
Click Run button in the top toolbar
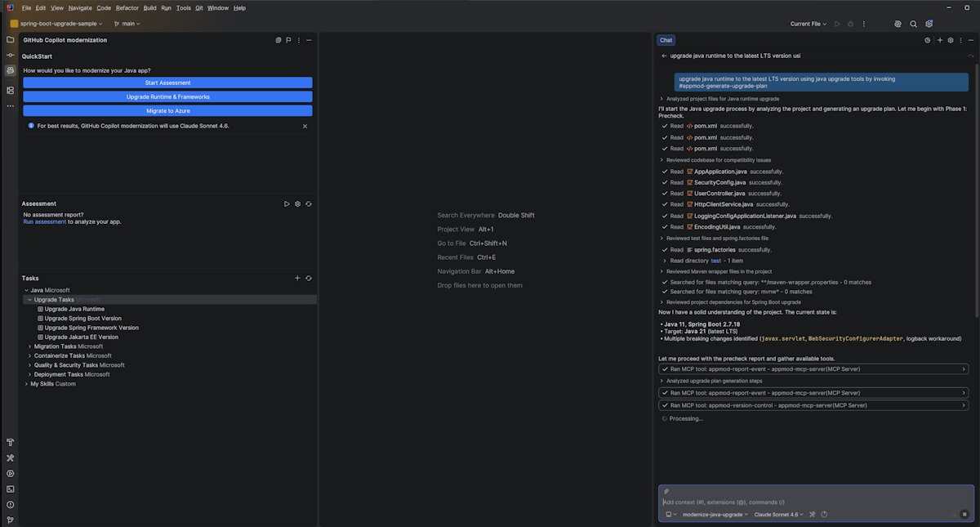tap(837, 24)
